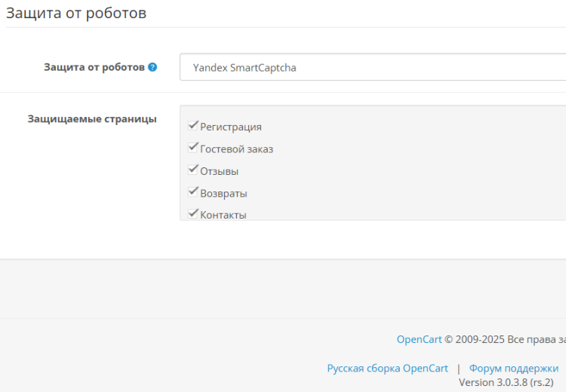Untick the Регистрация checkbox box
This screenshot has height=392, width=566.
192,125
